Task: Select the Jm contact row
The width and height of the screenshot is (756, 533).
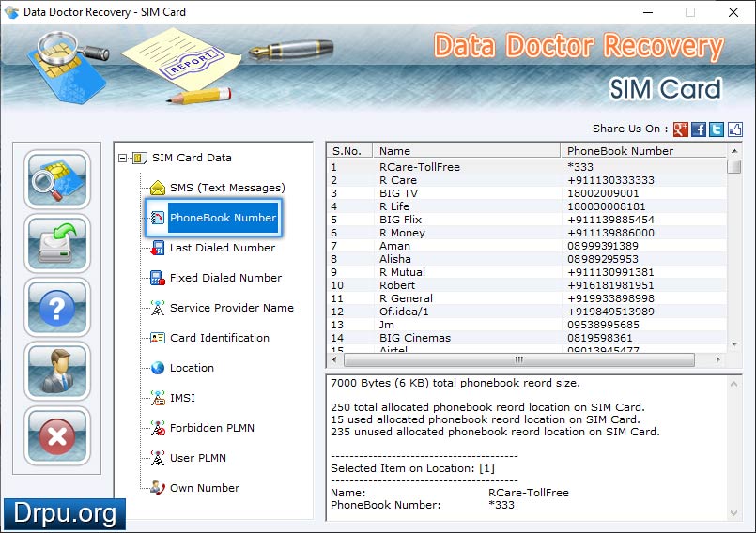Action: [x=527, y=325]
